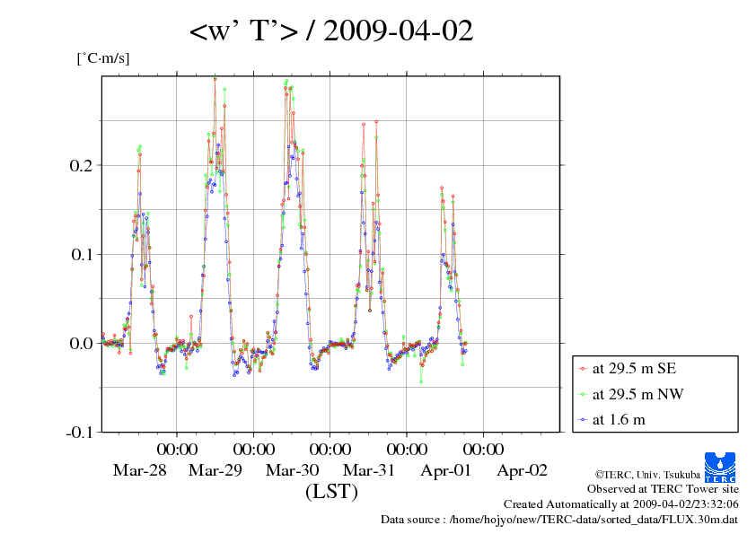Click the Mar-29 date label
The image size is (756, 534).
click(215, 470)
